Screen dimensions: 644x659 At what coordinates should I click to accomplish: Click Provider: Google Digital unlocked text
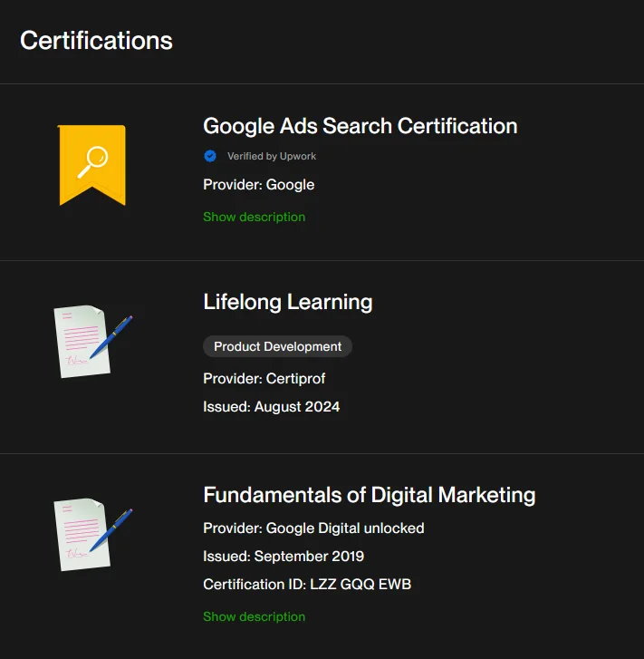tap(313, 528)
